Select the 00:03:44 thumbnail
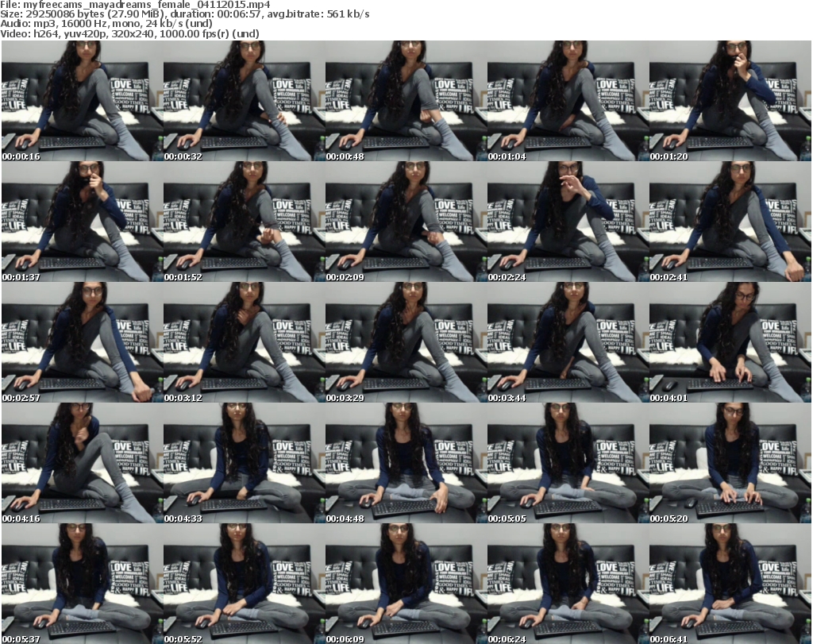Viewport: 813px width, 644px height. coord(568,342)
